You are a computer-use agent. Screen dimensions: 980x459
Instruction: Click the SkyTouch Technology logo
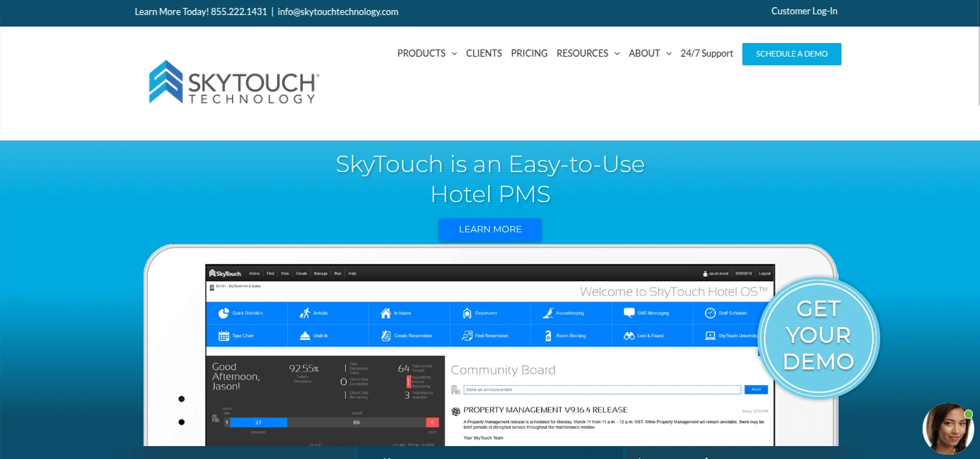[234, 82]
